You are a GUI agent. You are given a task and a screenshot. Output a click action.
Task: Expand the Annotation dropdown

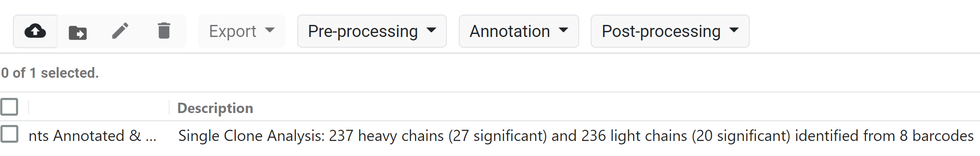pyautogui.click(x=519, y=31)
